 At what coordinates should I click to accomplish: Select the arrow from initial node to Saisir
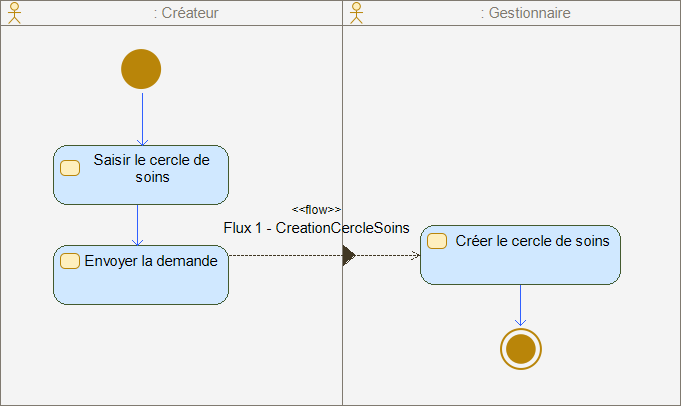[x=142, y=118]
